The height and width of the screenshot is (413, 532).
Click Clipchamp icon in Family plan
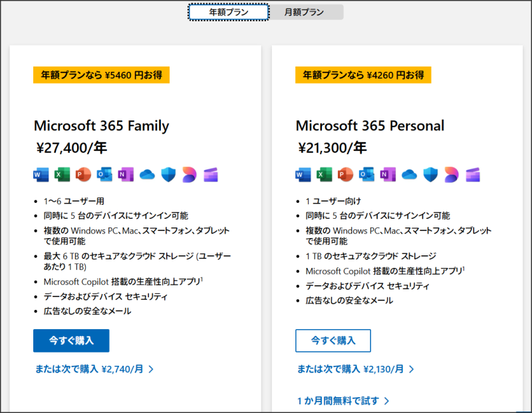(211, 175)
